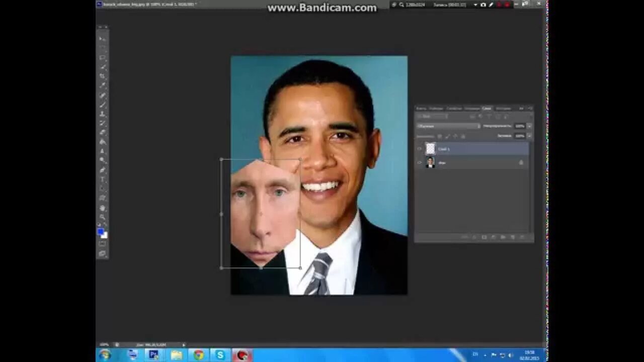This screenshot has height=362, width=644.
Task: Open the Windows Start menu
Action: point(105,355)
